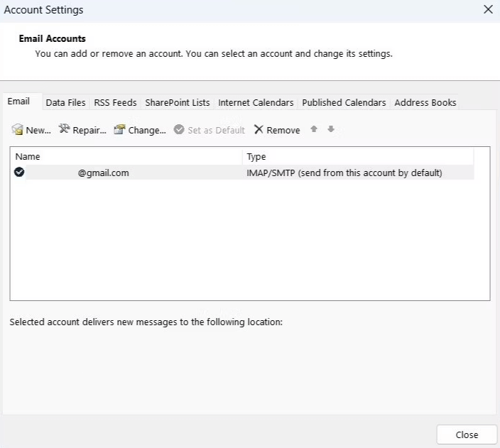
Task: Open the Address Books tab
Action: [425, 102]
